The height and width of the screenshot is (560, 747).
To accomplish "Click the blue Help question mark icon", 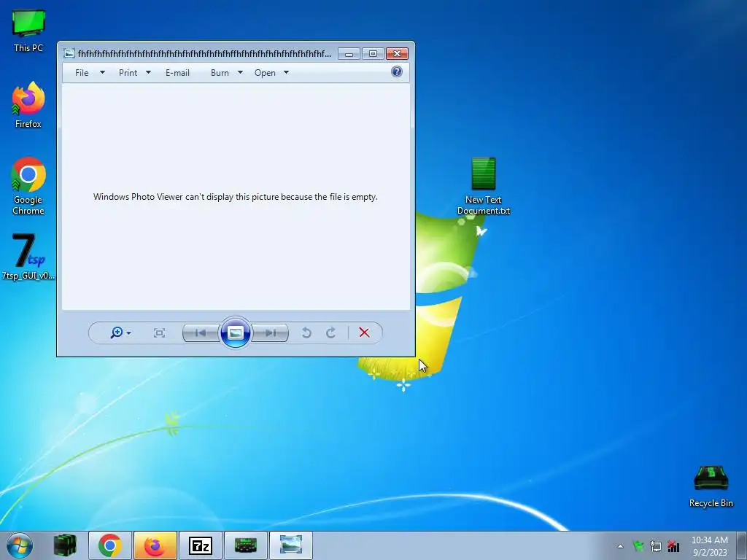I will 396,72.
